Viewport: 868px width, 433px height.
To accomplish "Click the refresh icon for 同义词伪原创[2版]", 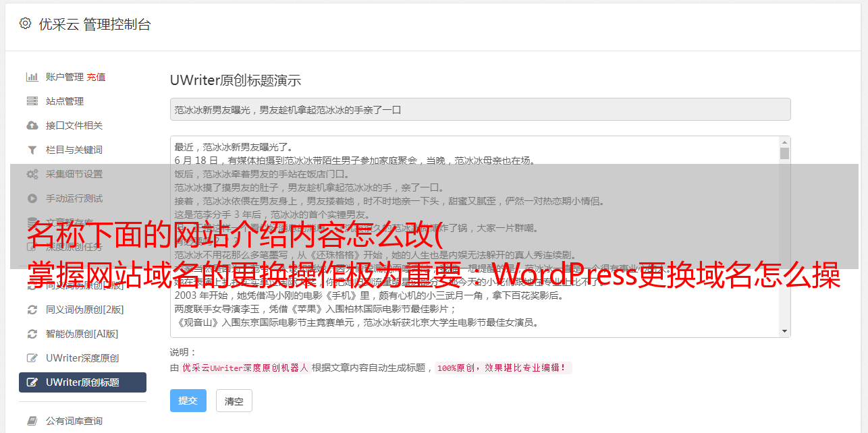I will click(x=32, y=310).
